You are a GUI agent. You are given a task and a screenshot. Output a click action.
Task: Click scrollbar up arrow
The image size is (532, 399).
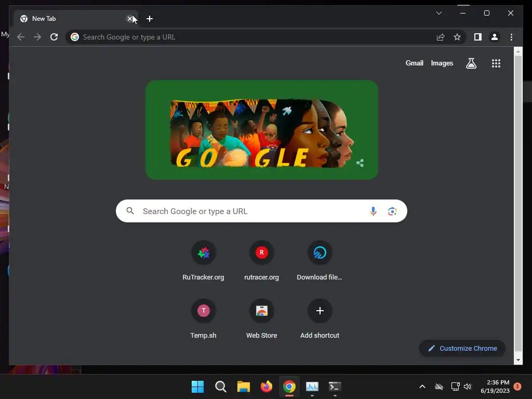pos(518,51)
